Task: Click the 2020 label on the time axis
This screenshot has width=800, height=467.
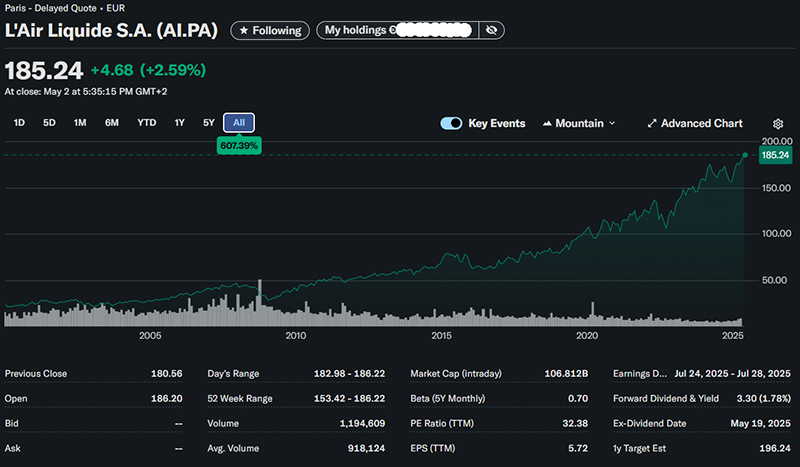Action: tap(587, 335)
